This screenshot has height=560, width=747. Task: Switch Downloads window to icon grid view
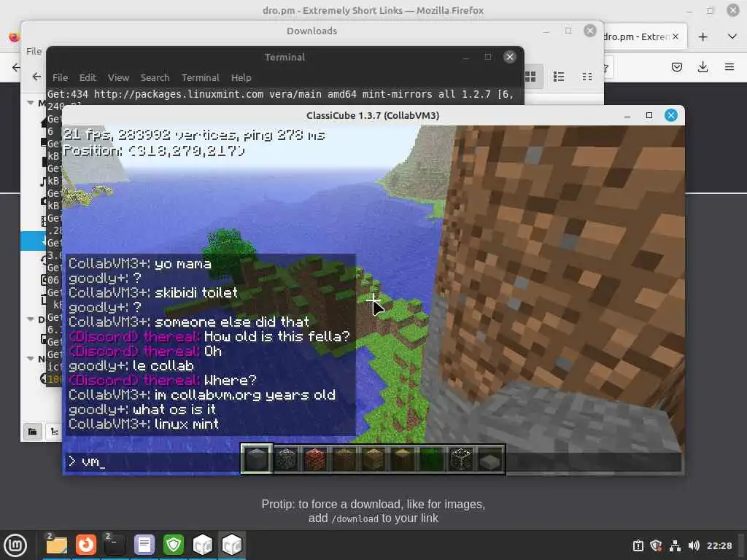pyautogui.click(x=530, y=77)
